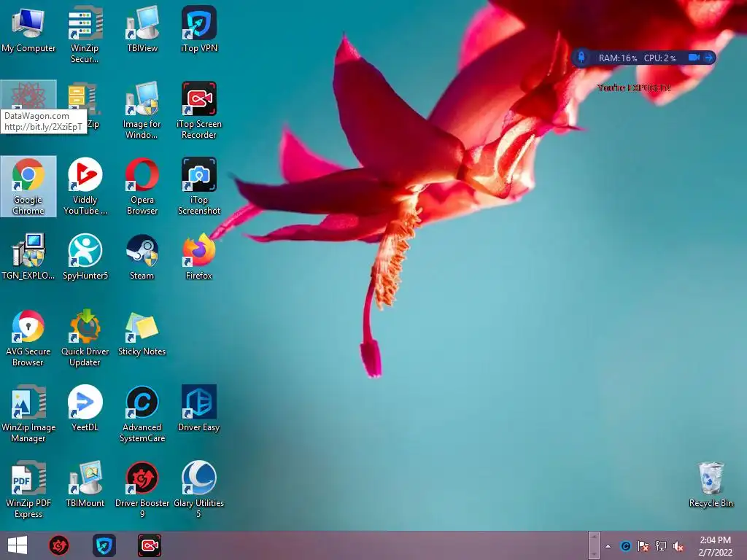747x560 pixels.
Task: Open the Recycle Bin
Action: [711, 485]
